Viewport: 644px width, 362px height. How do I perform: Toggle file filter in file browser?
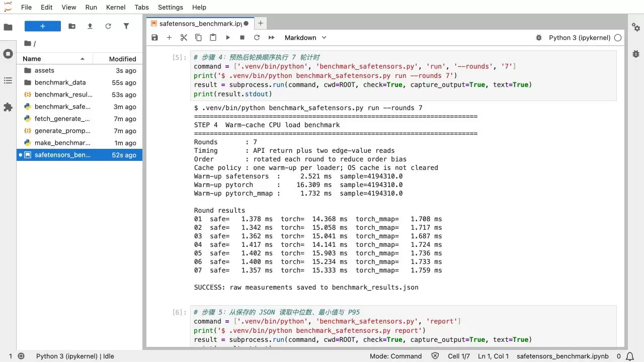126,26
